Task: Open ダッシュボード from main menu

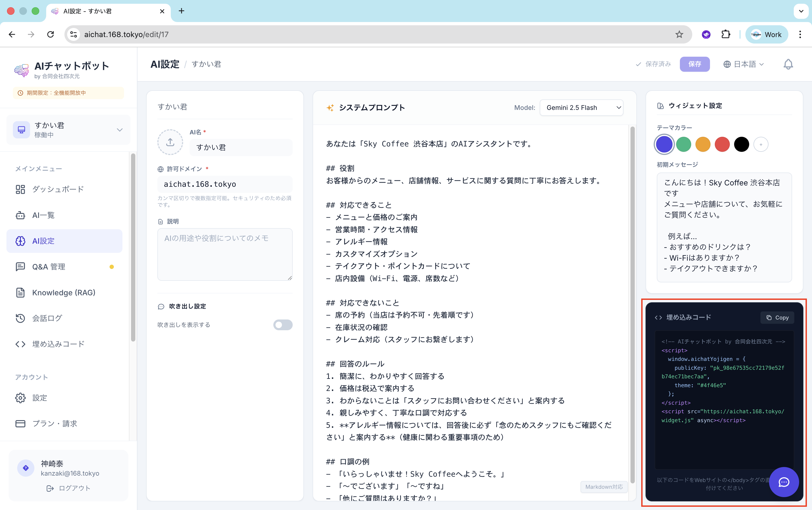Action: pyautogui.click(x=58, y=189)
